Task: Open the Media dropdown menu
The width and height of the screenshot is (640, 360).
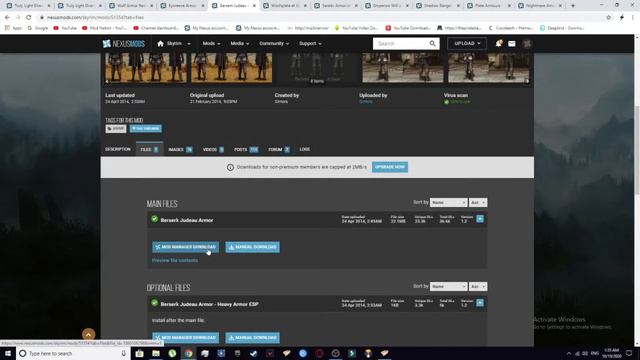Action: click(x=240, y=44)
